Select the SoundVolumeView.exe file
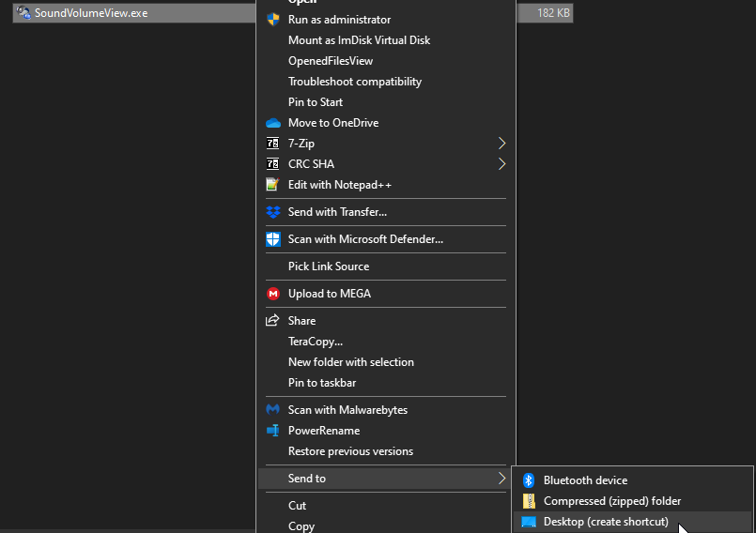This screenshot has height=533, width=756. [90, 13]
